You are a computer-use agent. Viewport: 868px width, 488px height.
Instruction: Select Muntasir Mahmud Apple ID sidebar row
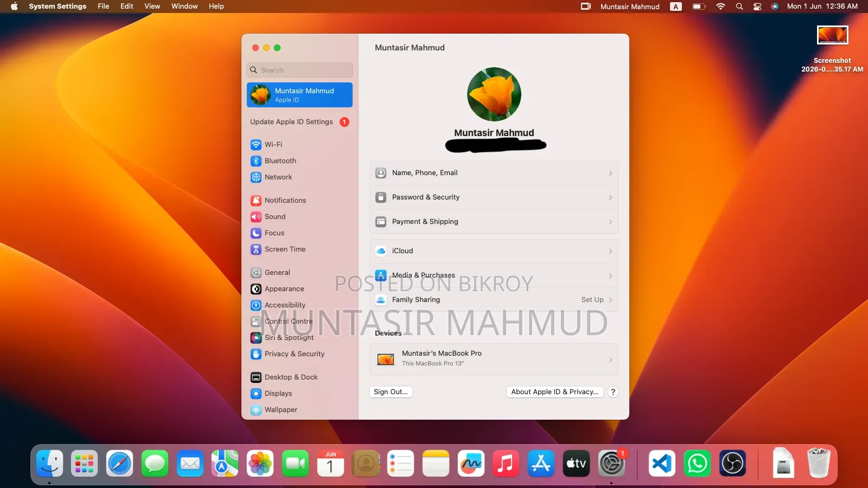click(299, 95)
